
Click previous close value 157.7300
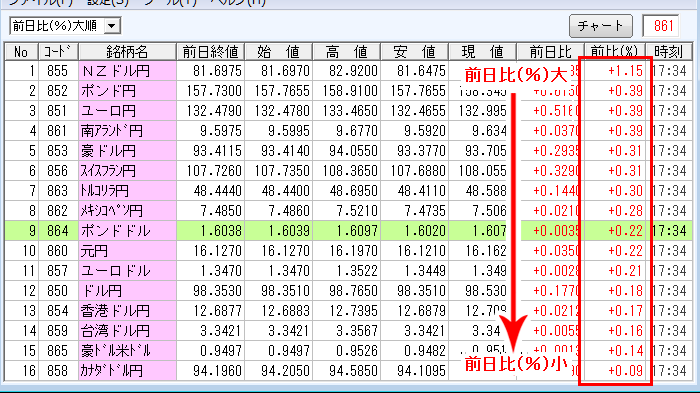(x=214, y=91)
